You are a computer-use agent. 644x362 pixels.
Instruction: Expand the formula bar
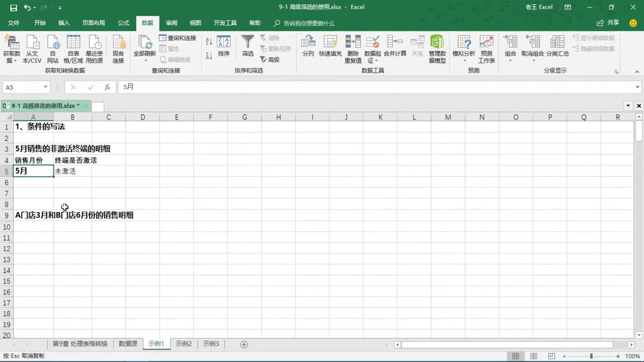click(637, 87)
